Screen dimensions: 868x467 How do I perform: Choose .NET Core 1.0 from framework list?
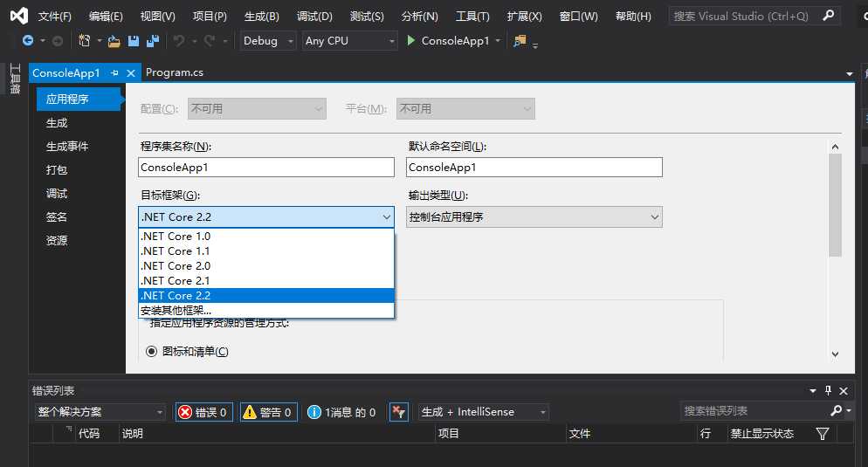265,237
